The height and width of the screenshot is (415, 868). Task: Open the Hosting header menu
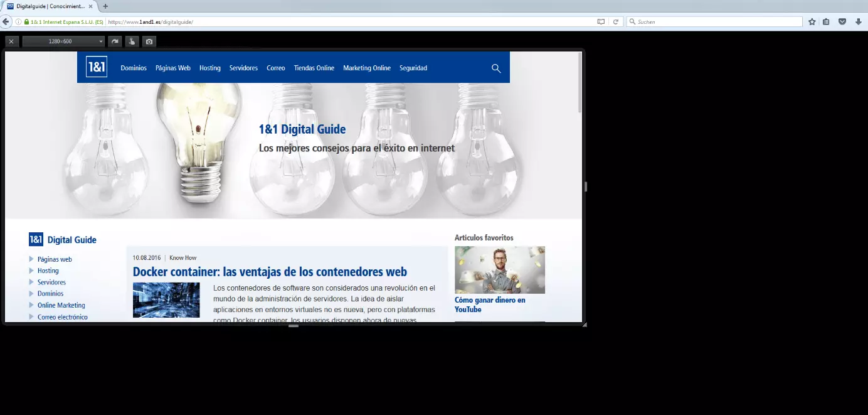[210, 68]
